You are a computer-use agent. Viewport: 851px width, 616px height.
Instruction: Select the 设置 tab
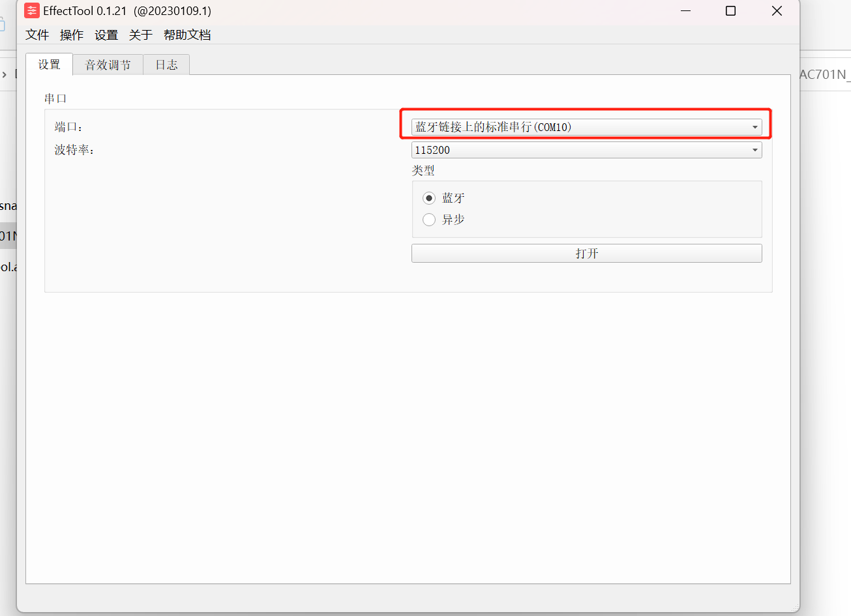pyautogui.click(x=49, y=64)
